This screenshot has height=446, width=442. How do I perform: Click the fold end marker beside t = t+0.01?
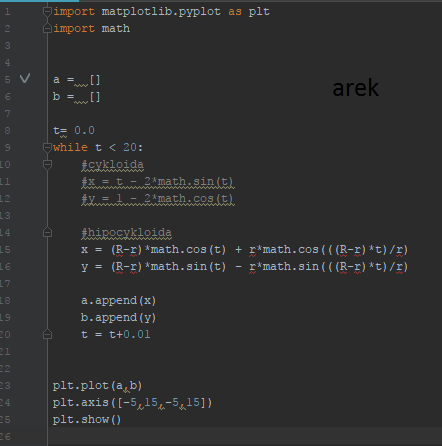pos(47,334)
